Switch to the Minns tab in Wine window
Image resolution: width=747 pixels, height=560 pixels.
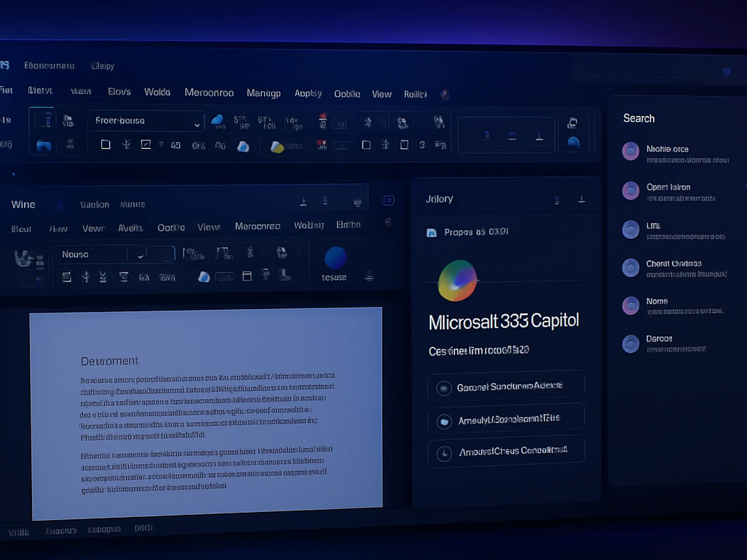tap(133, 204)
